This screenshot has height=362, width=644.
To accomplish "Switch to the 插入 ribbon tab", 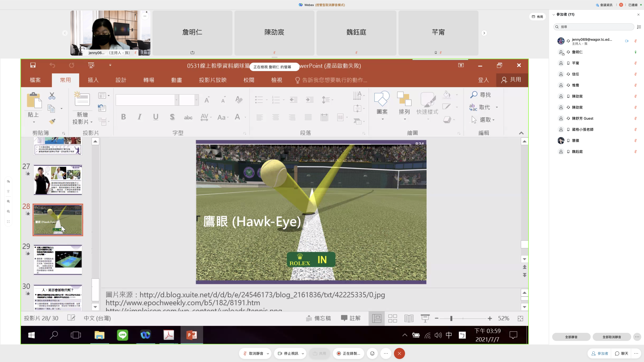I will [x=93, y=80].
